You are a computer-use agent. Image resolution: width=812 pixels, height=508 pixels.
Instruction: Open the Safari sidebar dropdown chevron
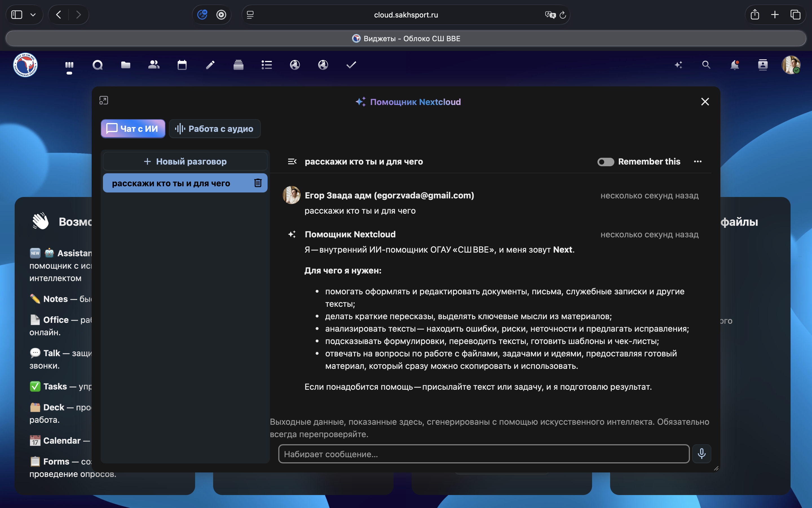pyautogui.click(x=33, y=15)
